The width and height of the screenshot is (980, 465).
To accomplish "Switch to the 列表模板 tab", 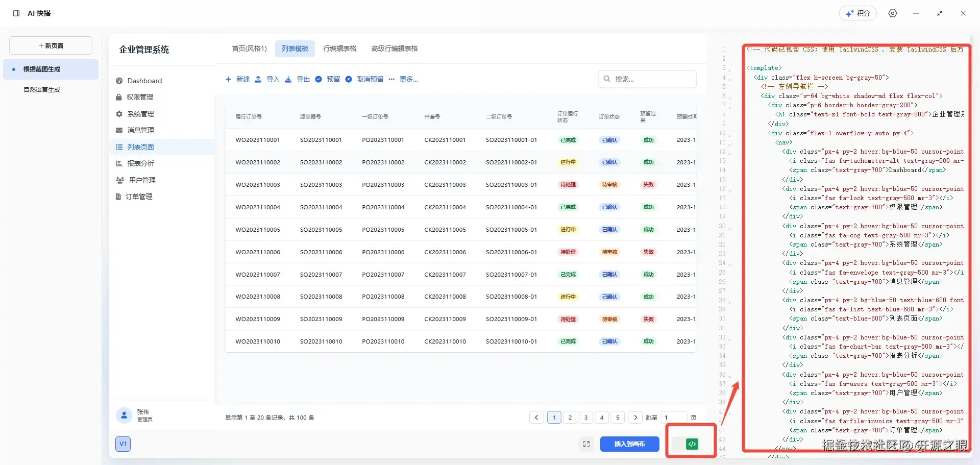I will (x=295, y=48).
